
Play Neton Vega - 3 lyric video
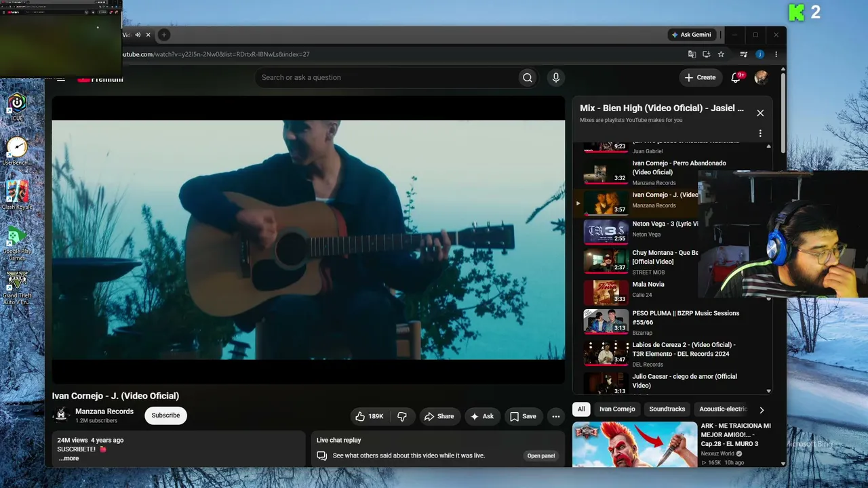[637, 232]
